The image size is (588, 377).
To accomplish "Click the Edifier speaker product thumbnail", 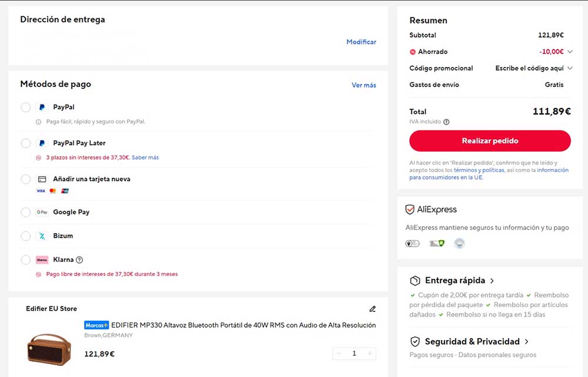I will (49, 349).
